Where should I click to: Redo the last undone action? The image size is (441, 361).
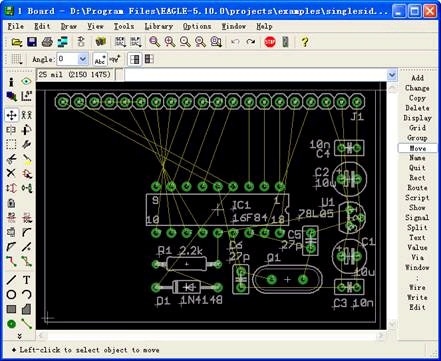[x=251, y=42]
